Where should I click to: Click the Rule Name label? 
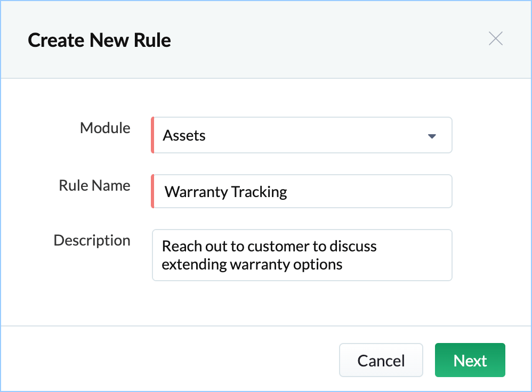[x=94, y=185]
